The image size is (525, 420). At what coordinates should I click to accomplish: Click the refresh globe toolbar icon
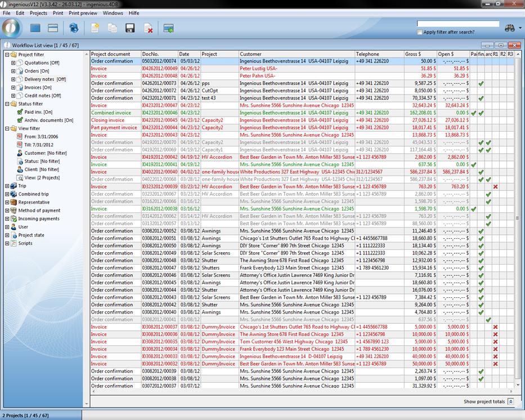point(74,28)
